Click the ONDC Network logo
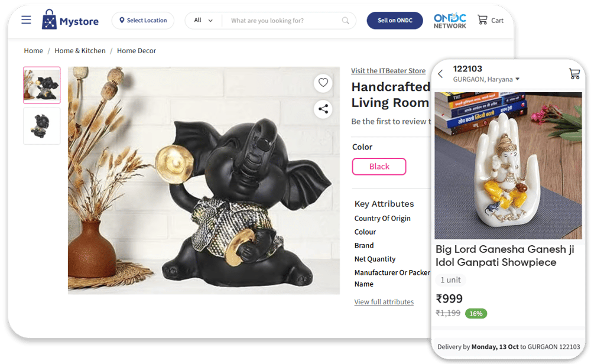The width and height of the screenshot is (591, 364). coord(450,21)
